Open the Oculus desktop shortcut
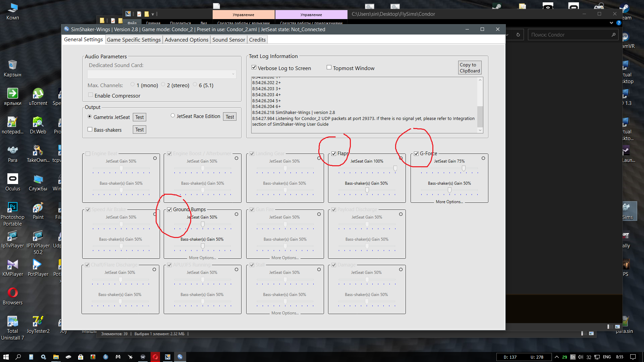The width and height of the screenshot is (644, 362). coord(13,179)
